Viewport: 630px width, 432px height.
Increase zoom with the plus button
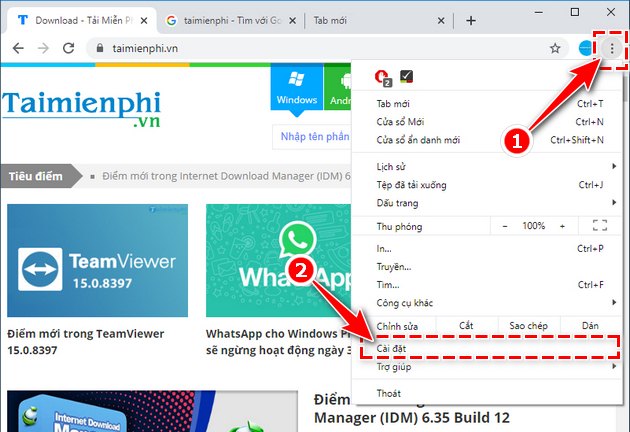(562, 226)
